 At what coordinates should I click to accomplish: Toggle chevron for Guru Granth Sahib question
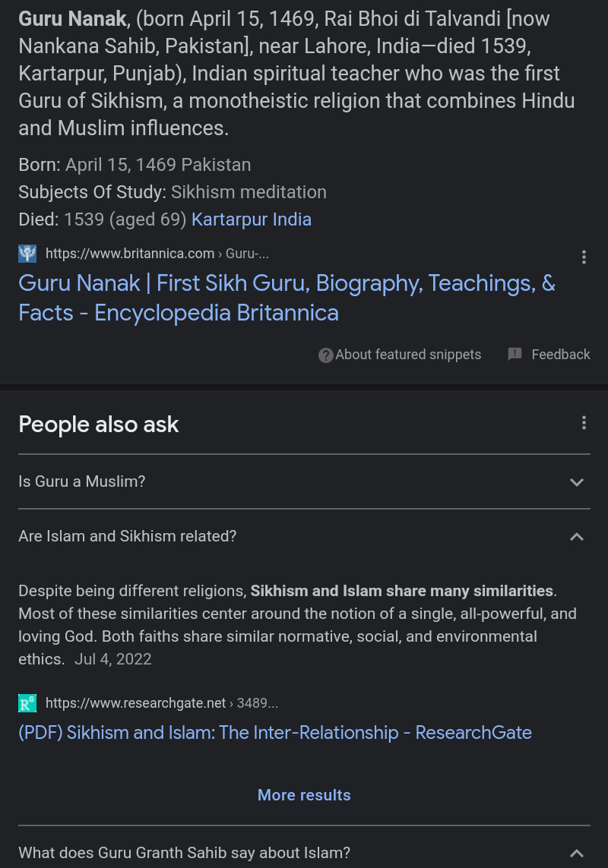tap(577, 853)
